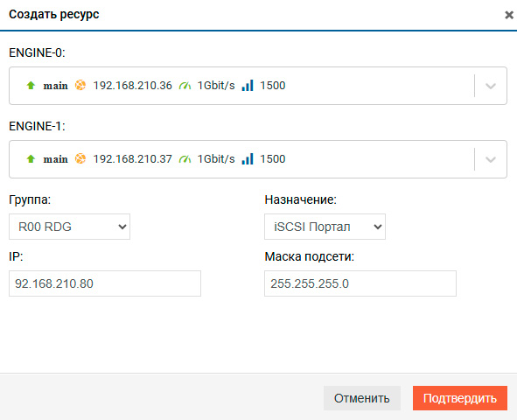Click 1Gbit/s speed value in ENGINE-0

[216, 86]
